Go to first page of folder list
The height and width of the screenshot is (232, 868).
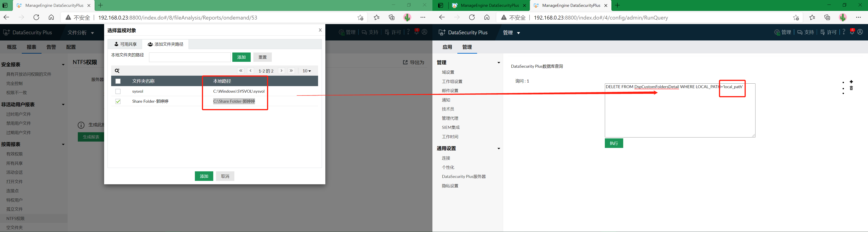tap(240, 71)
